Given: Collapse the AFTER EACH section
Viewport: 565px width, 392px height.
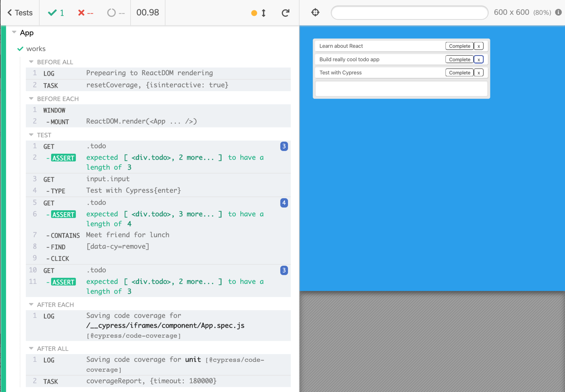Looking at the screenshot, I should (x=31, y=305).
